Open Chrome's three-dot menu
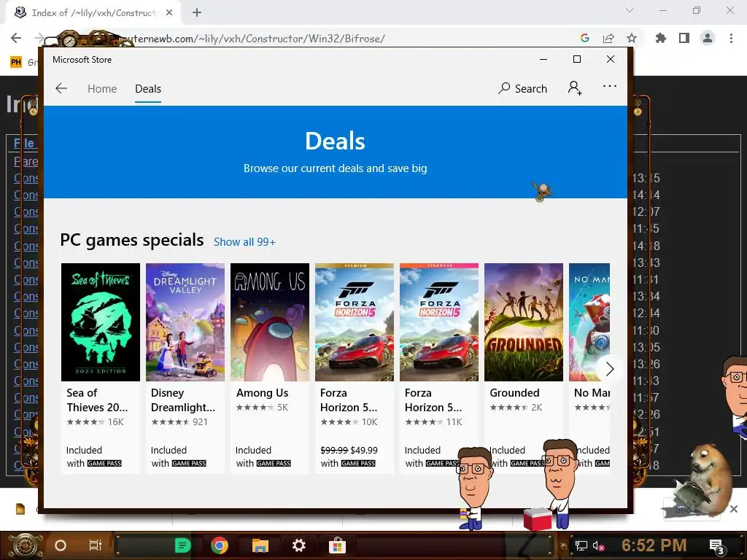Image resolution: width=747 pixels, height=560 pixels. tap(731, 38)
